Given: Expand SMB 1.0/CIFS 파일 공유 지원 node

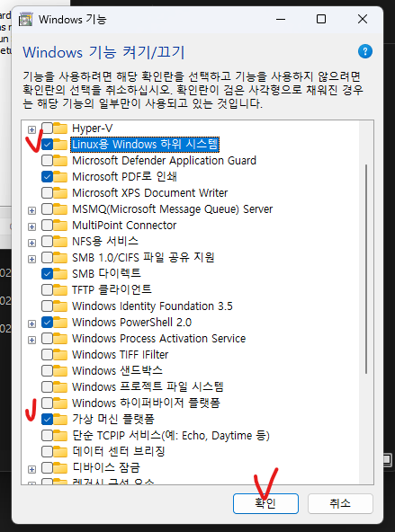Looking at the screenshot, I should click(31, 259).
